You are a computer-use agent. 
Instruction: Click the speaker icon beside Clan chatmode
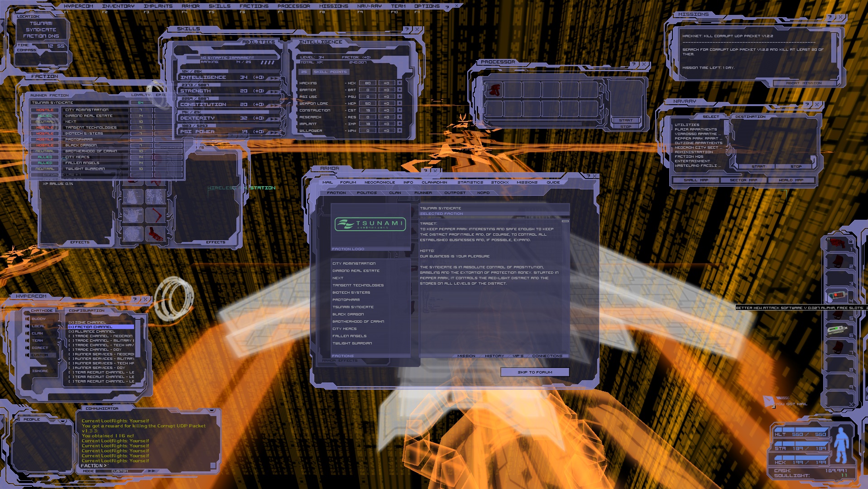(x=27, y=333)
